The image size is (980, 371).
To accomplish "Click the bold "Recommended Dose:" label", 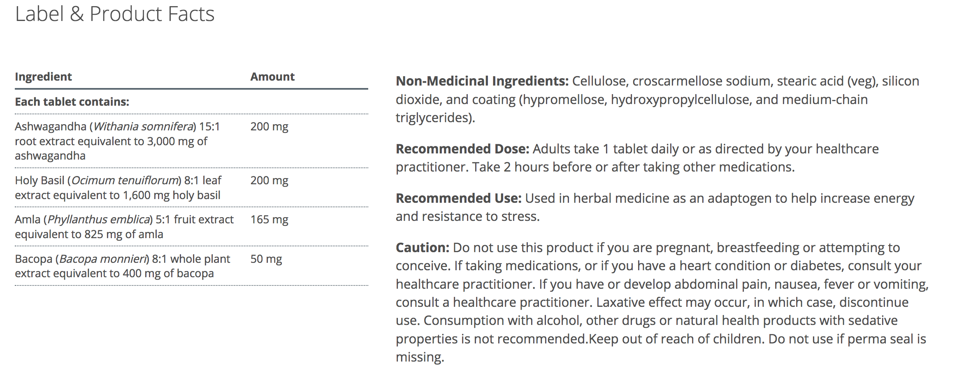I will [462, 149].
